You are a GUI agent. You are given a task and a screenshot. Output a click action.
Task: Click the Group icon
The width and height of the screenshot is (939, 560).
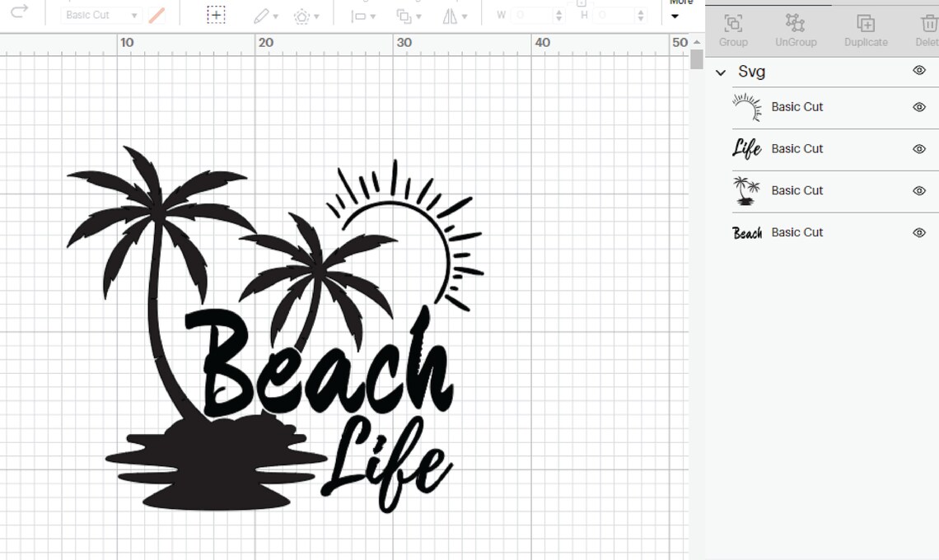point(732,25)
